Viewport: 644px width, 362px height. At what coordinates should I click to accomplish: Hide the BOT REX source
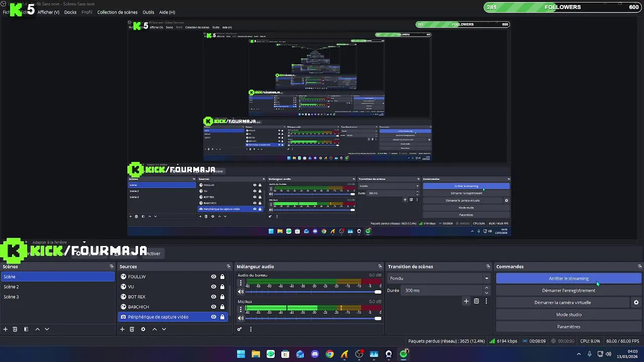pos(213,297)
